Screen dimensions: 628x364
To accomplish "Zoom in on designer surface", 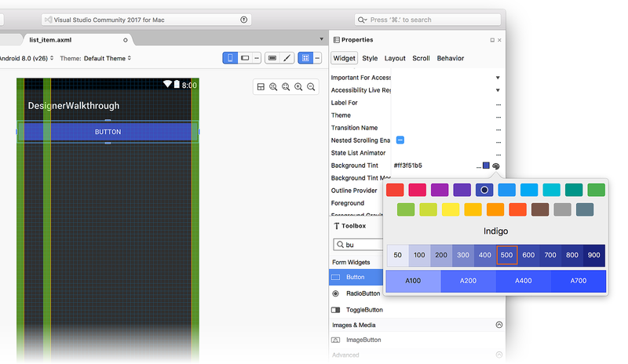I will [298, 87].
